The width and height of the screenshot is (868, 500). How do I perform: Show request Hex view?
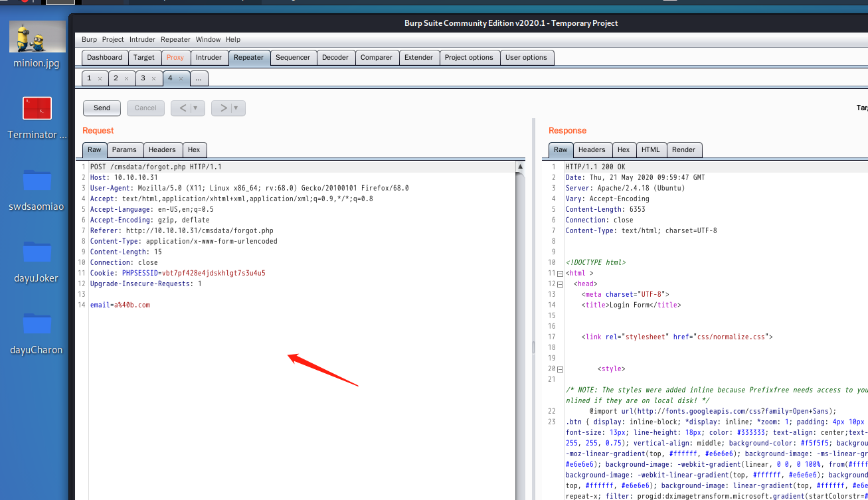tap(194, 149)
